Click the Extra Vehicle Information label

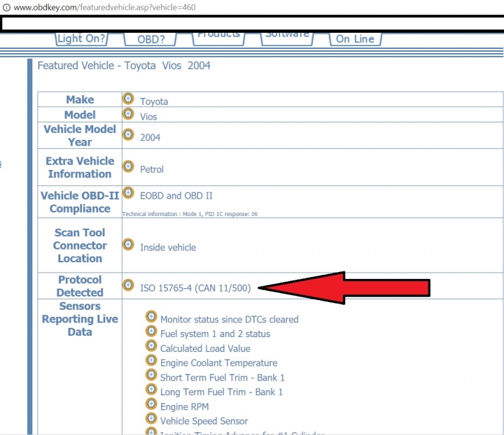80,167
